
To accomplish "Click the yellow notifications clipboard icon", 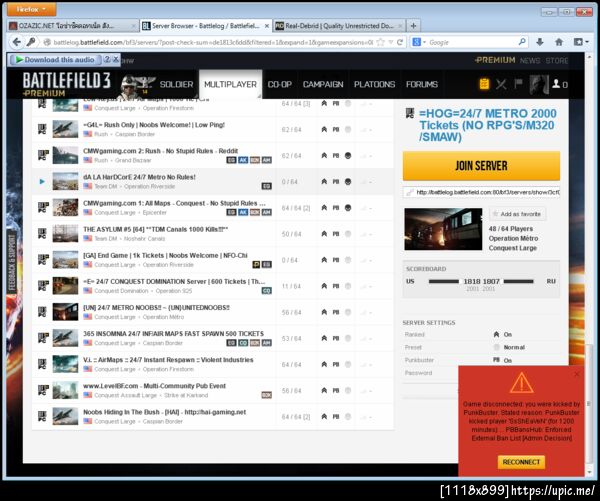I will click(484, 84).
